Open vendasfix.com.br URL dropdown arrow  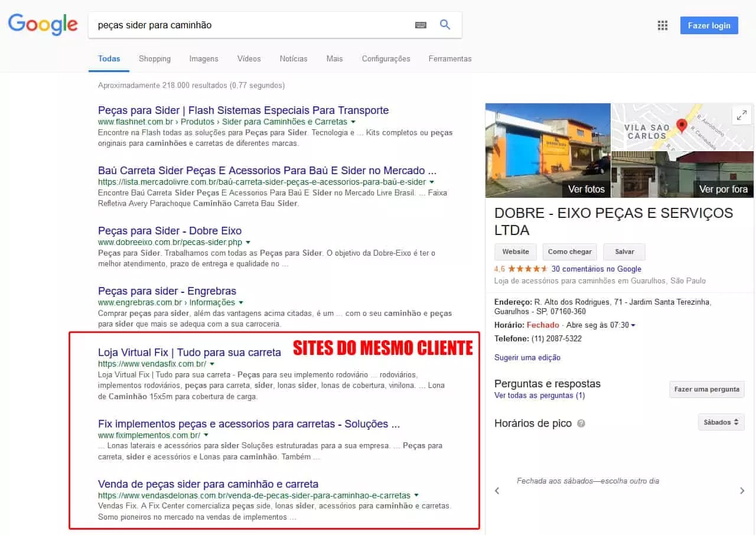pos(212,364)
